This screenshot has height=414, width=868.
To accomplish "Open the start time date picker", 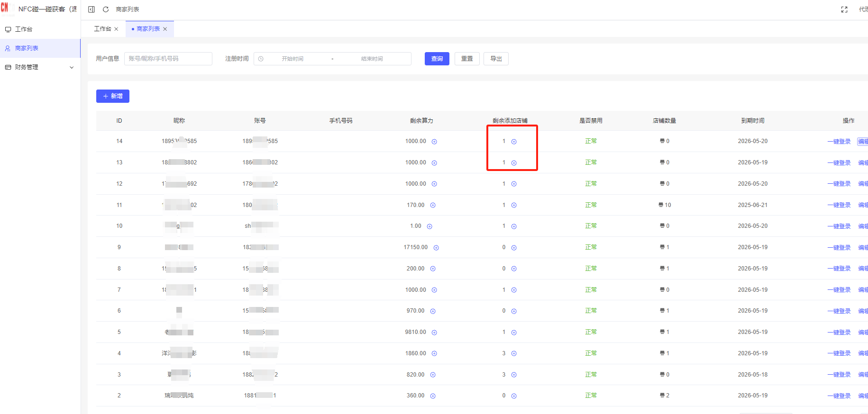I will 292,59.
